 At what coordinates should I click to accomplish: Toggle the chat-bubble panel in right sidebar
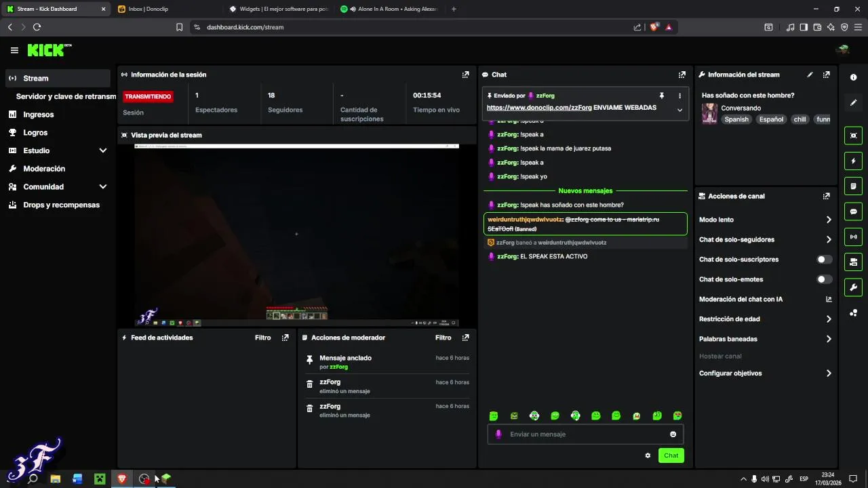[x=853, y=211]
